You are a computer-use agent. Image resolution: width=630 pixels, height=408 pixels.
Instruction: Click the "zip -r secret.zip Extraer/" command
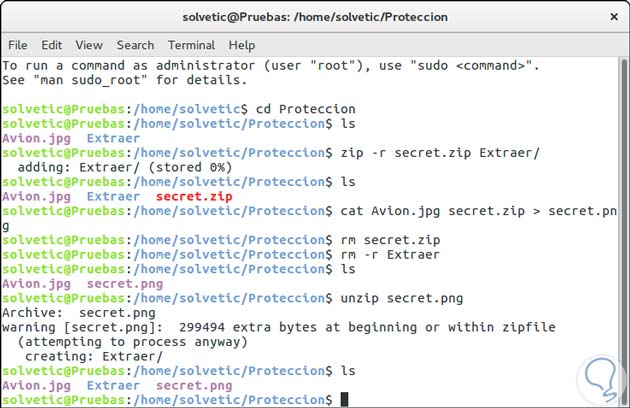[440, 152]
